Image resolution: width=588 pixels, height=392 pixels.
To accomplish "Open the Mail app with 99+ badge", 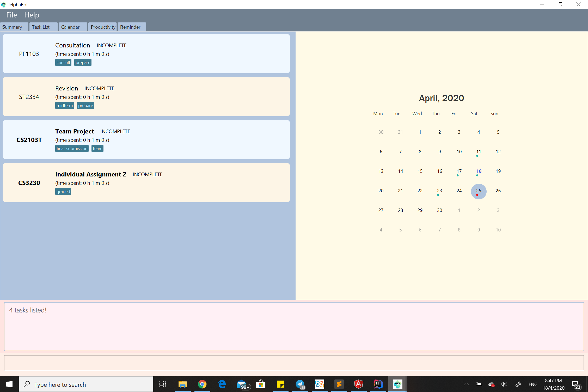I will pyautogui.click(x=242, y=384).
